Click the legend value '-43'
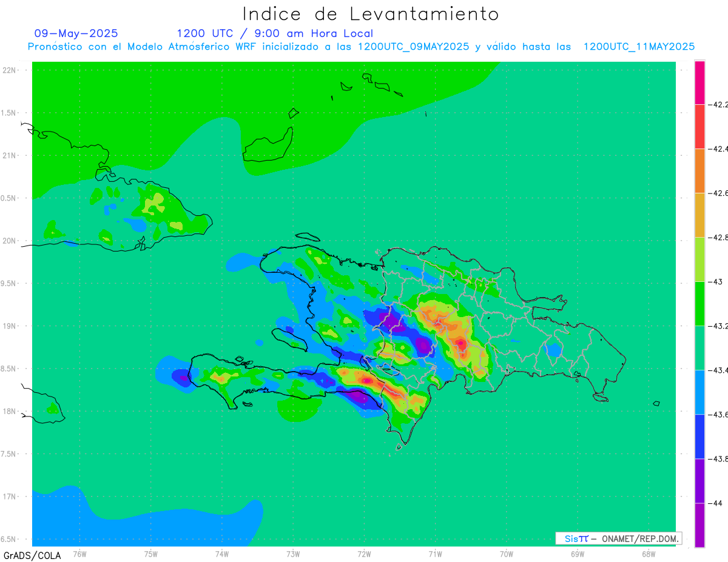Image resolution: width=728 pixels, height=562 pixels. 716,281
